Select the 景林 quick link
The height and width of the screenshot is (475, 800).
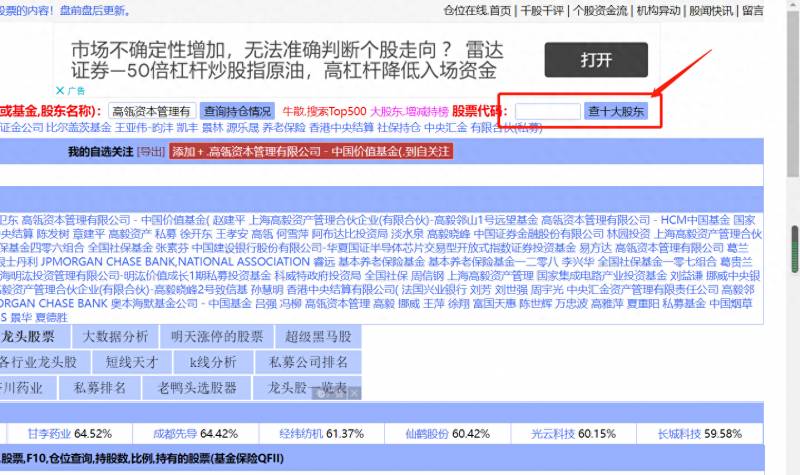tap(213, 128)
